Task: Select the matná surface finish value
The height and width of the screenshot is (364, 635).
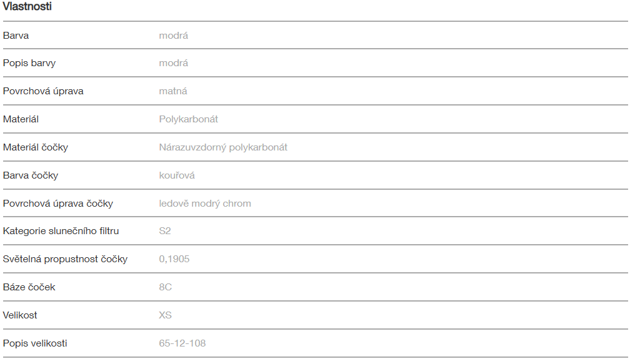Action: tap(173, 91)
